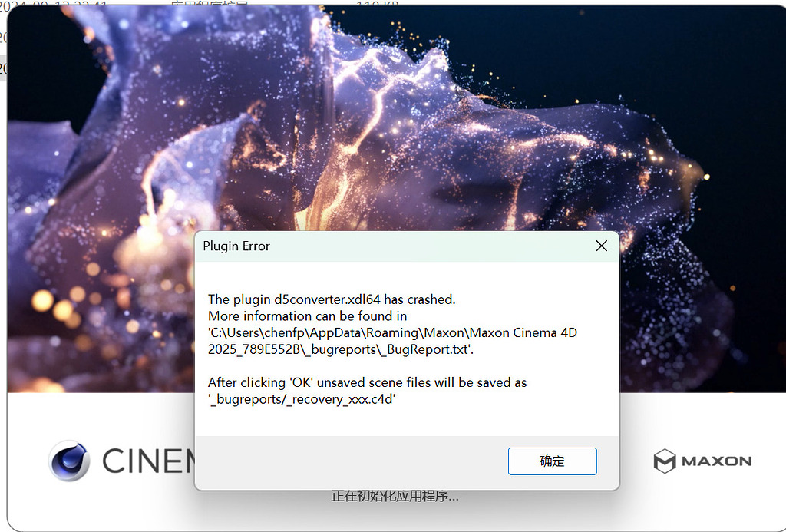Viewport: 786px width, 532px height.
Task: Click the Plugin Error title bar
Action: pos(384,246)
